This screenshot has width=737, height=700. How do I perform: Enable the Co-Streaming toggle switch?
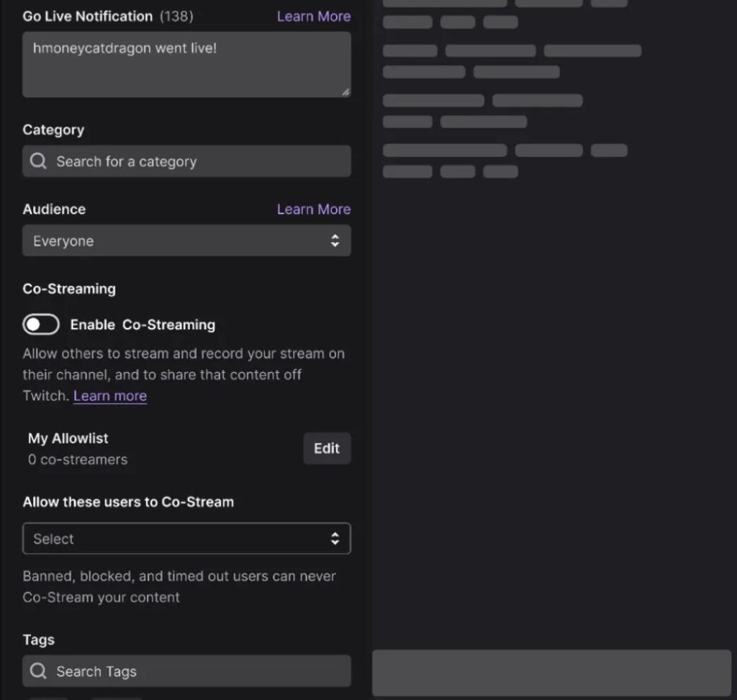(x=40, y=324)
